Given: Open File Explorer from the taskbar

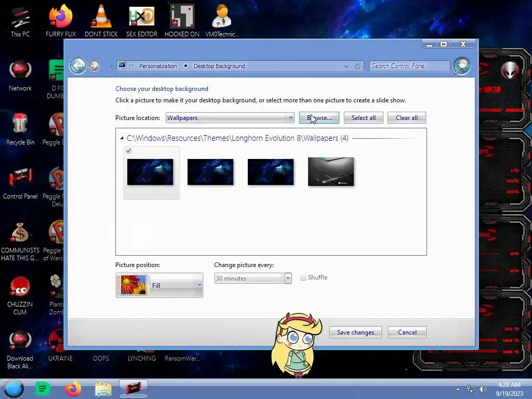Looking at the screenshot, I should click(x=103, y=389).
